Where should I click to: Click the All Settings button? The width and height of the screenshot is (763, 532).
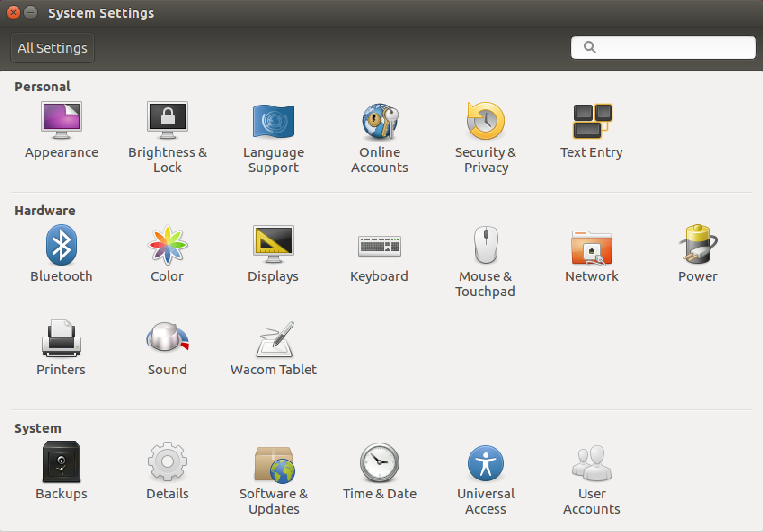pyautogui.click(x=52, y=48)
